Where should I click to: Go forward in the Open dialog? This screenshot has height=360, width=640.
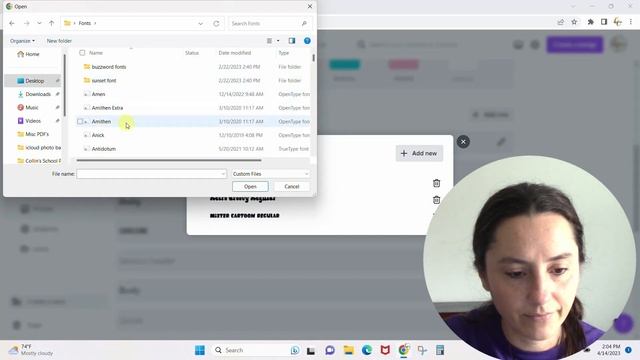tap(27, 23)
